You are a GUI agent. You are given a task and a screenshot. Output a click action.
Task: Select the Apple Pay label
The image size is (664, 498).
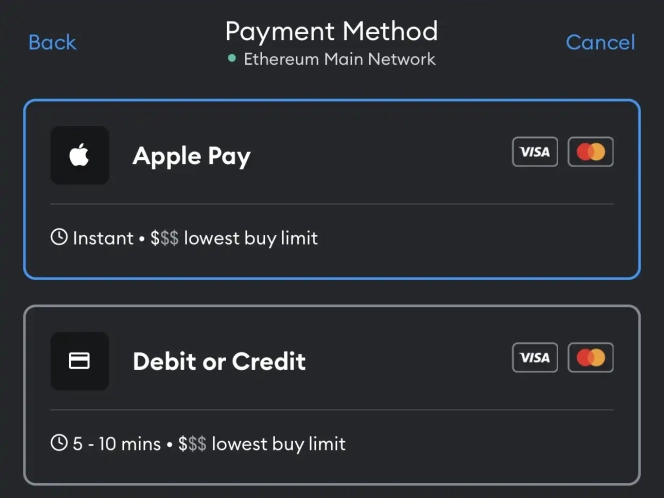tap(191, 156)
